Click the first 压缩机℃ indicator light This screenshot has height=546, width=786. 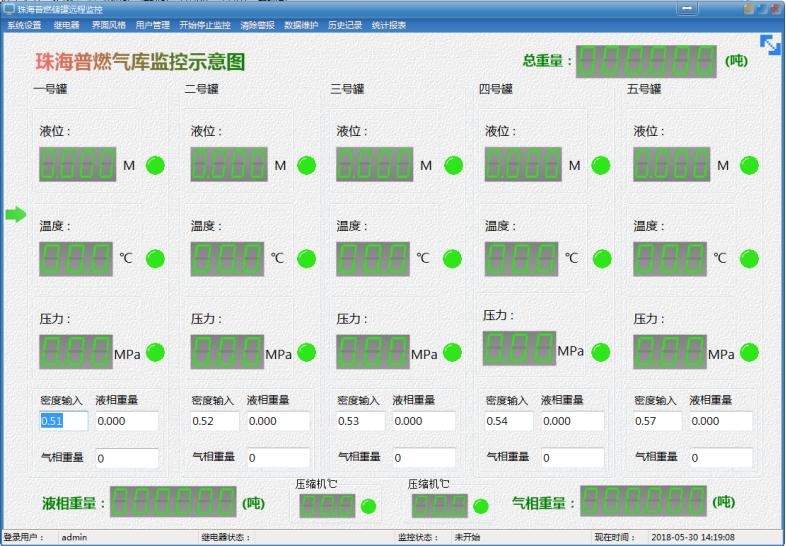(368, 506)
